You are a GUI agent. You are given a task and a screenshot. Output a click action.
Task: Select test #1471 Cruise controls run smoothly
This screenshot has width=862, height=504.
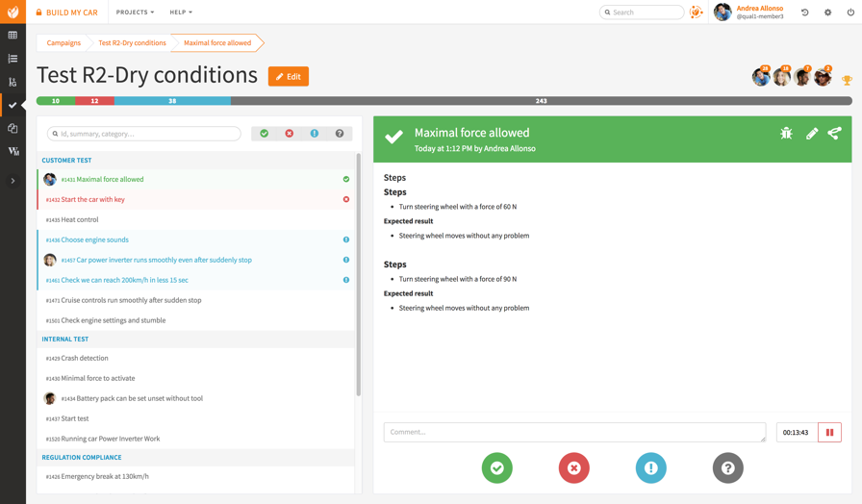[195, 300]
